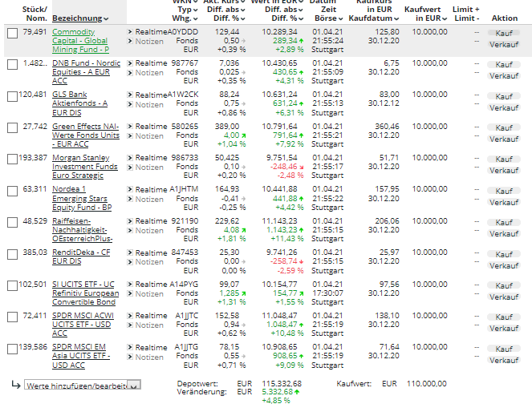Open Realtime arrow icon for RenditDeka row
Screen dimensions: 532x412
pyautogui.click(x=130, y=252)
